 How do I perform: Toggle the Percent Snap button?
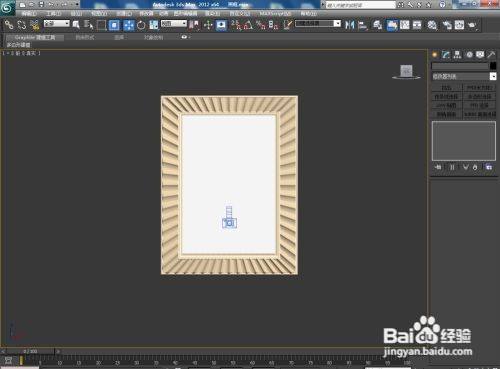[x=261, y=25]
